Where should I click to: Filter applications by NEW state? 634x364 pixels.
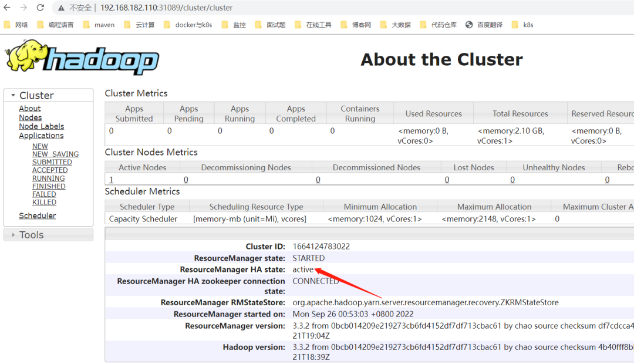click(40, 146)
